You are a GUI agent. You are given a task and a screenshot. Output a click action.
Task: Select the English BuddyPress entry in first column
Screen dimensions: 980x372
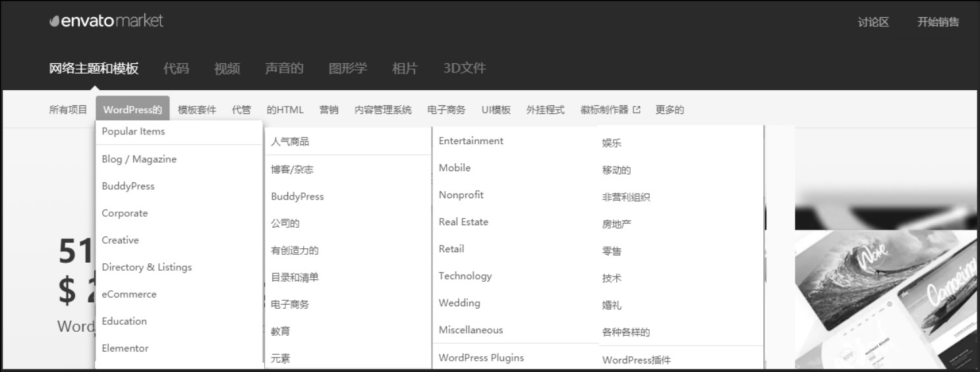pyautogui.click(x=128, y=186)
